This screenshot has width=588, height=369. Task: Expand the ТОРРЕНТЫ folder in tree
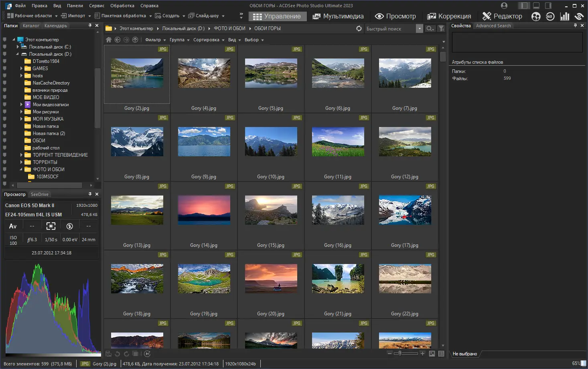point(21,162)
